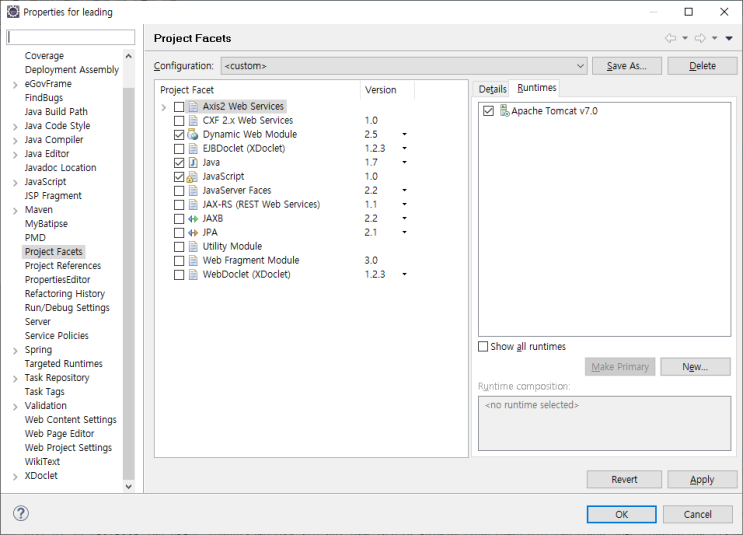Switch to the Details tab

pyautogui.click(x=492, y=89)
